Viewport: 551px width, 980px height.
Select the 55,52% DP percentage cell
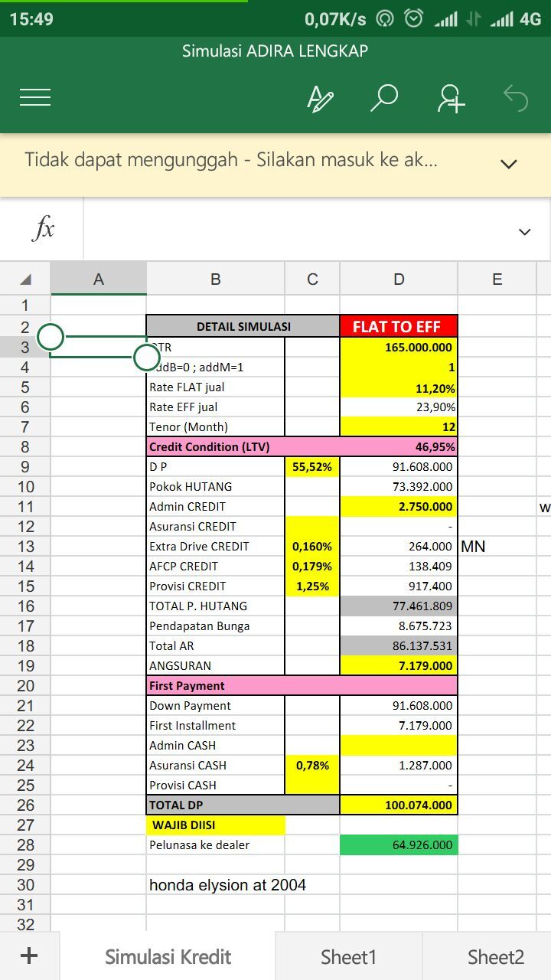pos(312,466)
